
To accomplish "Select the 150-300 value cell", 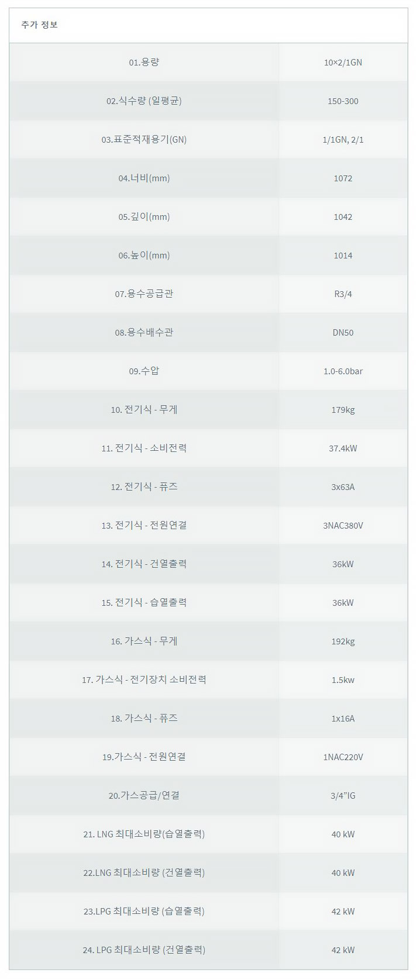I will click(x=343, y=101).
